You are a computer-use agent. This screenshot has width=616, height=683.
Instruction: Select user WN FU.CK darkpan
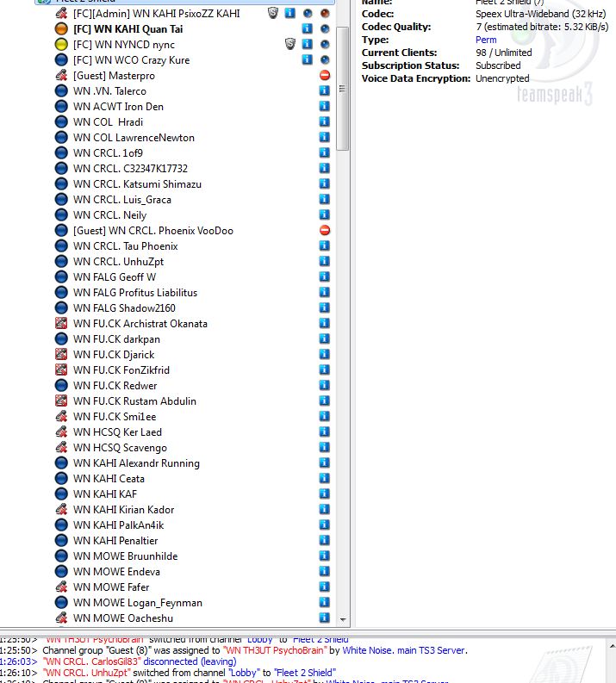click(x=116, y=338)
